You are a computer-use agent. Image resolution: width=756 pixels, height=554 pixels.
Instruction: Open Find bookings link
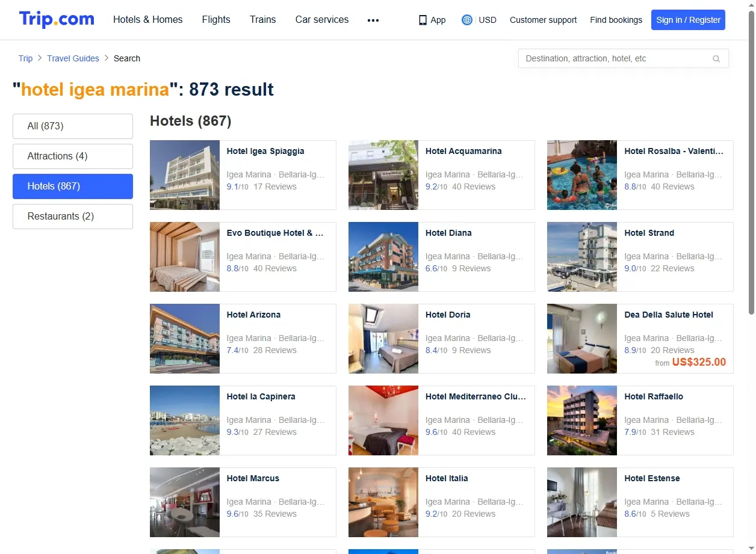click(x=616, y=20)
